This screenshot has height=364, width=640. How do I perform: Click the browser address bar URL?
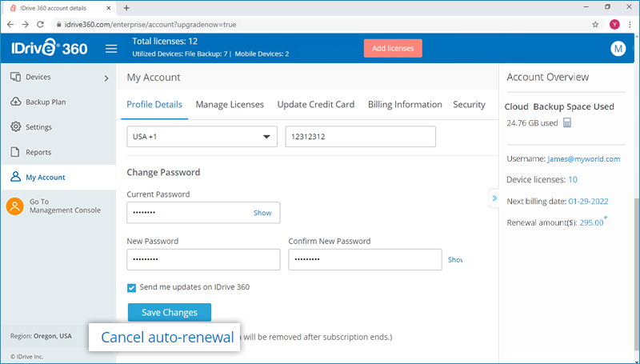(x=150, y=25)
